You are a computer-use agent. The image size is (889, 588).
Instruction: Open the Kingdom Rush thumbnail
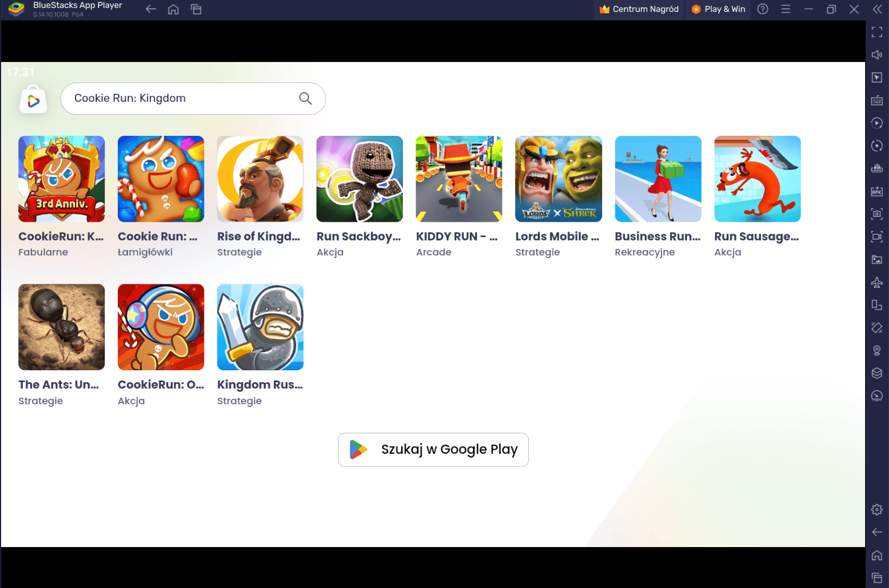[260, 327]
